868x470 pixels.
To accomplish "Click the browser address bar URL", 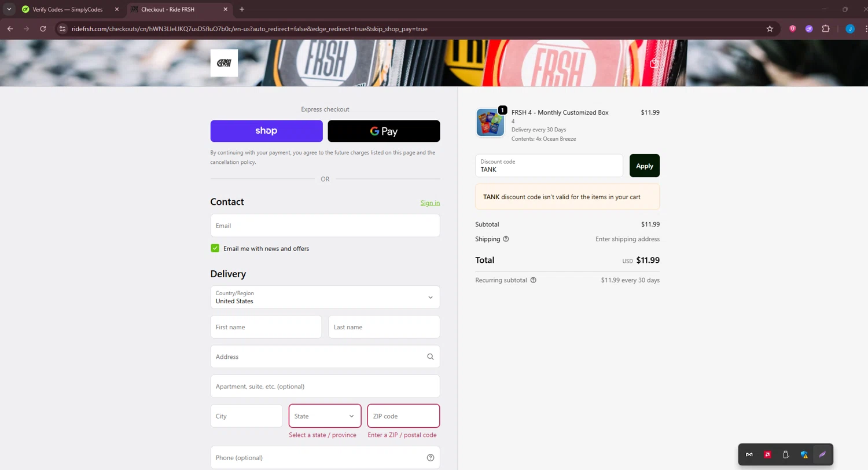I will pyautogui.click(x=249, y=28).
